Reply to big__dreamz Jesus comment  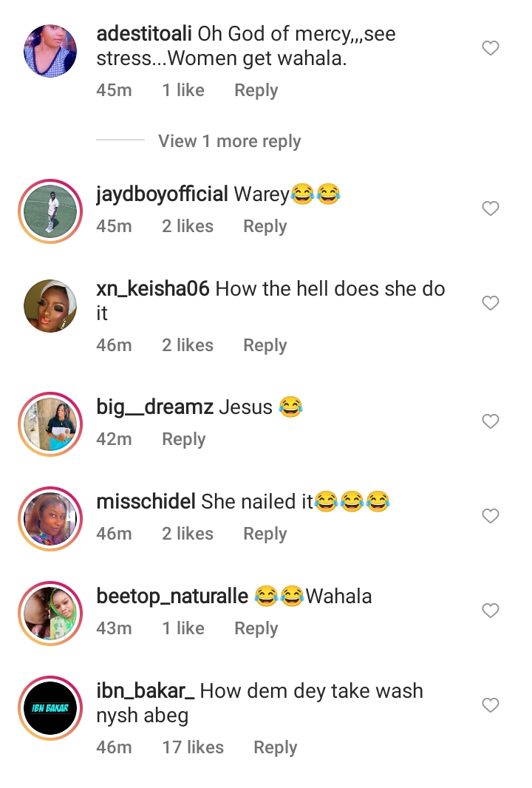point(184,439)
